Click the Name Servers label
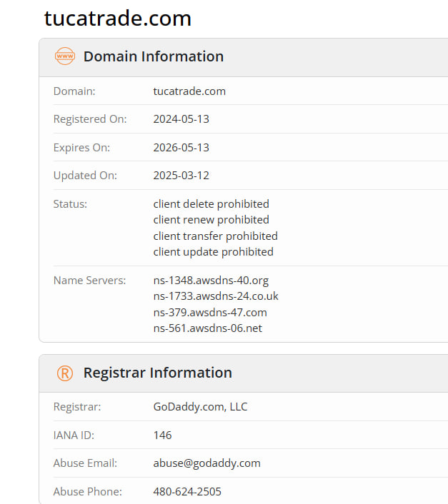Screen dimensions: 448x504 (x=90, y=281)
